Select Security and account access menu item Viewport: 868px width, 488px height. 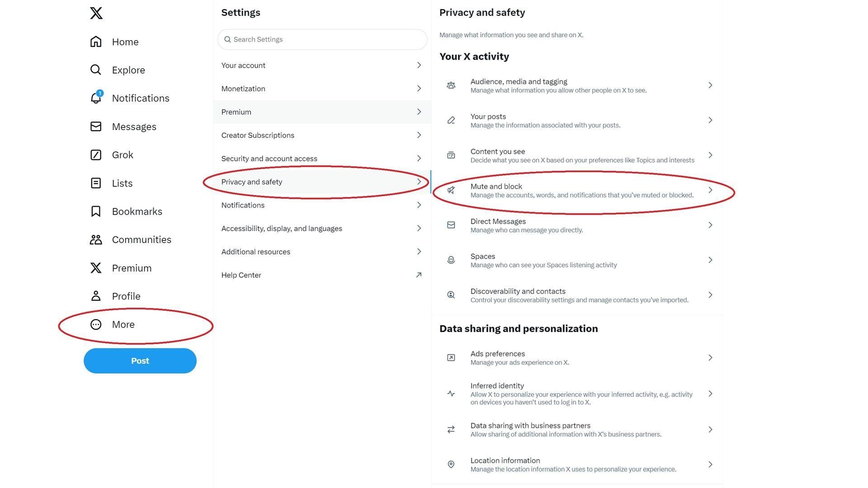pos(269,159)
